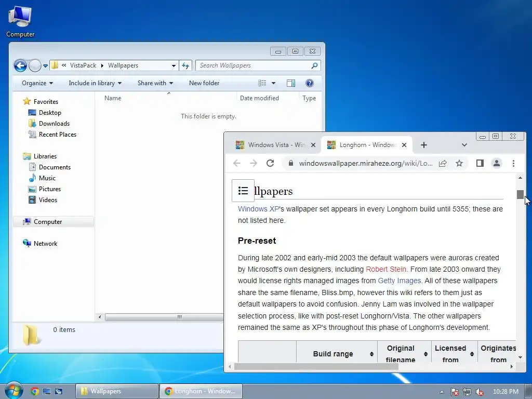
Task: Open the Windows Start button
Action: pyautogui.click(x=14, y=391)
